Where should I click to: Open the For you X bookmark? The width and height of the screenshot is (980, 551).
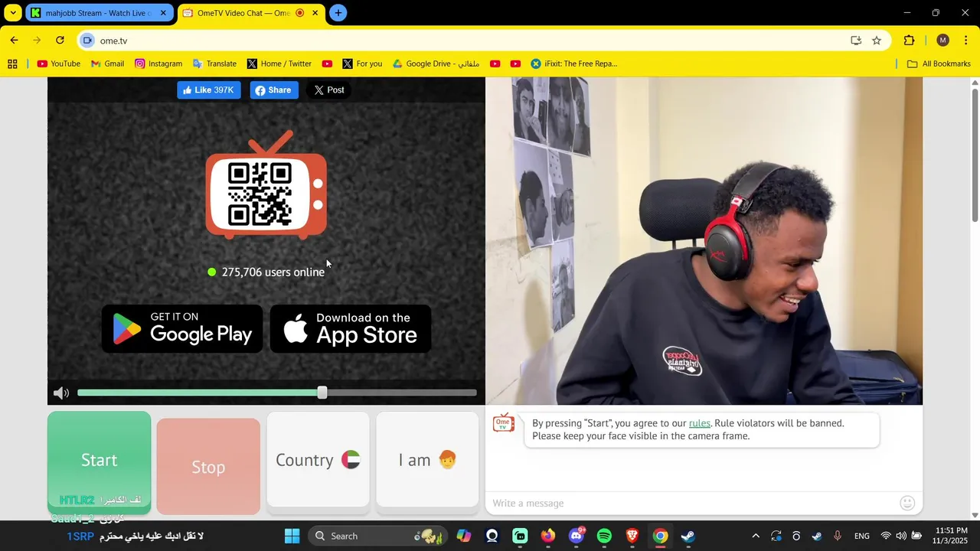(x=362, y=64)
